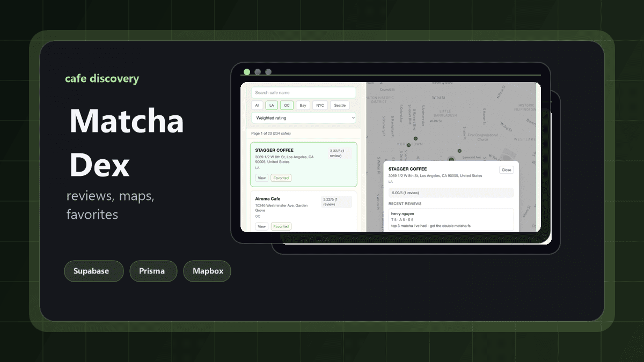Click the 5.00/5 (1 review) bar
644x362 pixels.
[451, 193]
